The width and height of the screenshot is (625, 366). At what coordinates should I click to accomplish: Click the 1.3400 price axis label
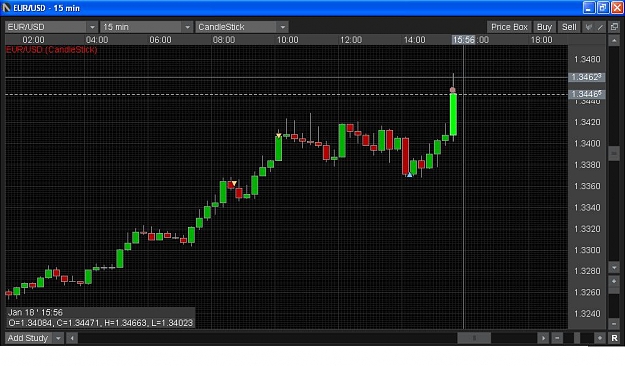tap(587, 144)
